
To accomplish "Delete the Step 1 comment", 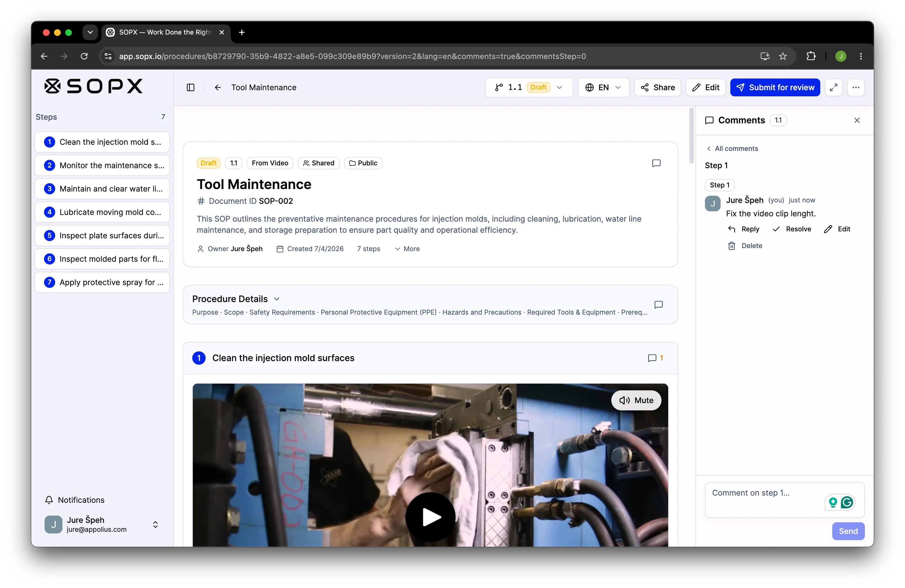I will (x=745, y=246).
